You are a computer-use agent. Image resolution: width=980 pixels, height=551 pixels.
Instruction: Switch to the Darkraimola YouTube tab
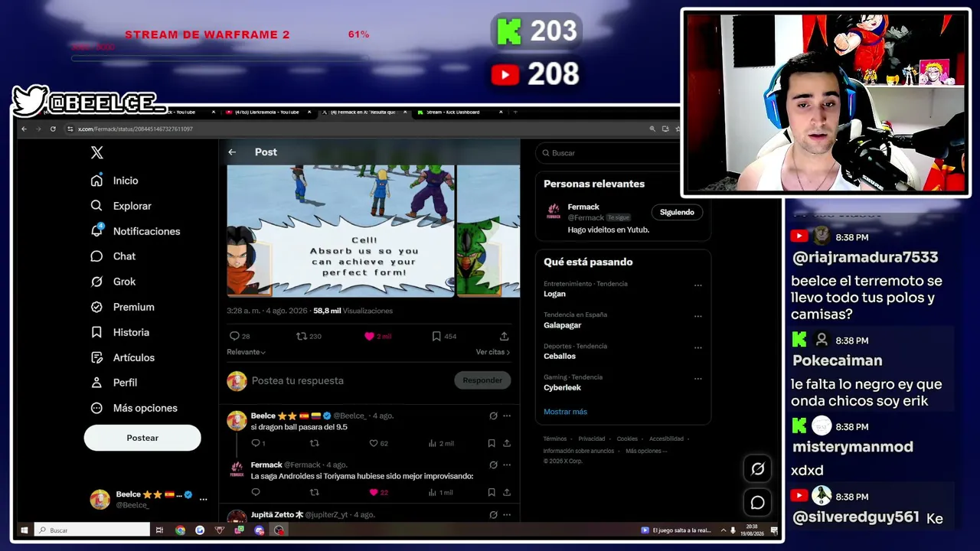268,112
